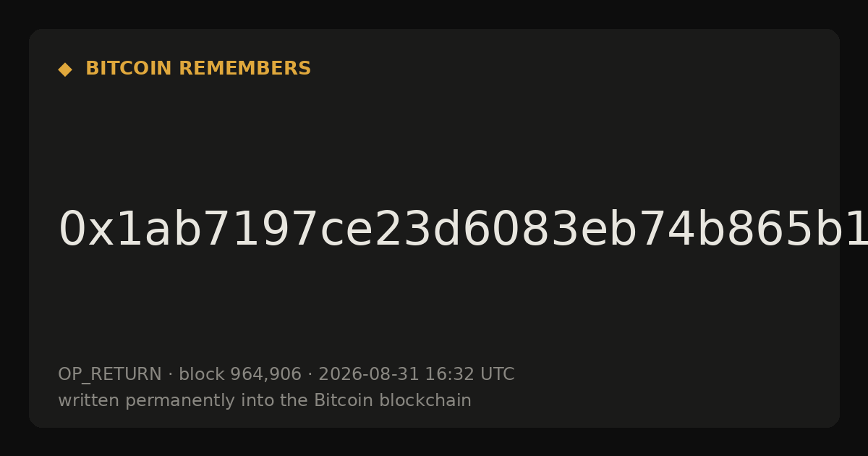Click the OP_RETURN label
This screenshot has height=456, width=868.
[x=110, y=375]
